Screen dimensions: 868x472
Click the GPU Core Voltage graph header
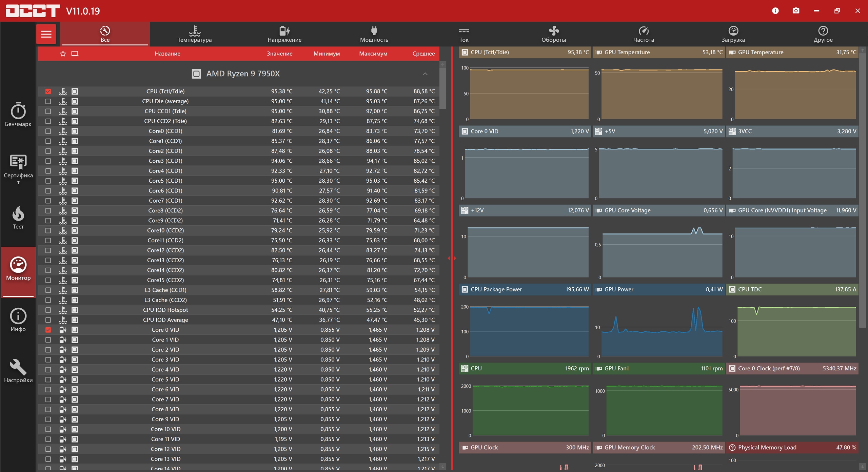point(658,210)
